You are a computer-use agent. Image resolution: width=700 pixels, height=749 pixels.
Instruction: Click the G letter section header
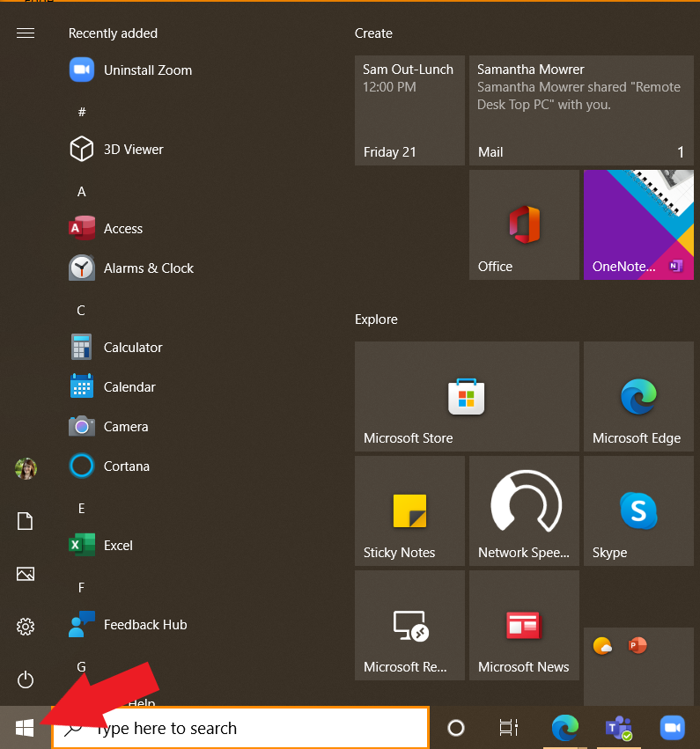[x=81, y=666]
